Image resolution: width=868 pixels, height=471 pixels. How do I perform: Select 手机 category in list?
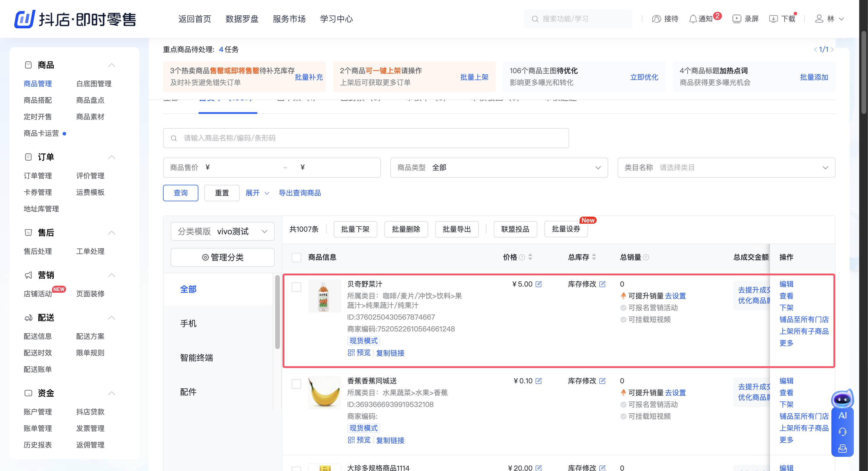coord(188,323)
